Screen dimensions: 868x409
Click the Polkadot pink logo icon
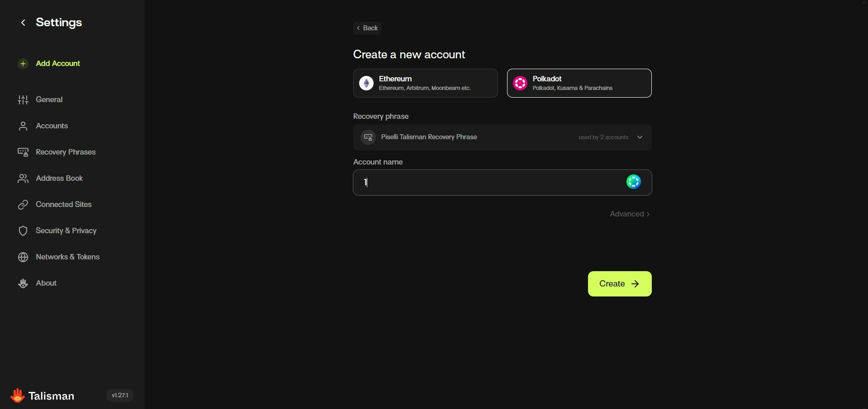(520, 83)
